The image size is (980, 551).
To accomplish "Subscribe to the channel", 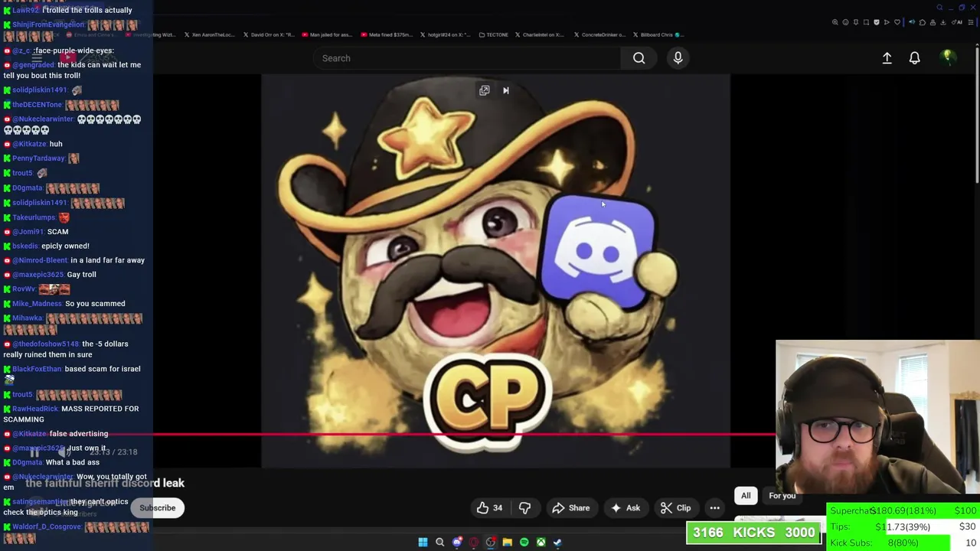I will (157, 508).
